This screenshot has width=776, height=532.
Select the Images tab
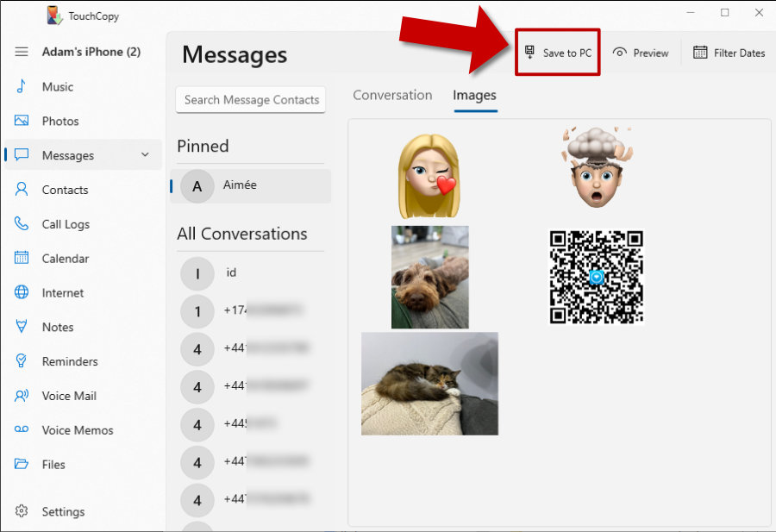click(474, 95)
